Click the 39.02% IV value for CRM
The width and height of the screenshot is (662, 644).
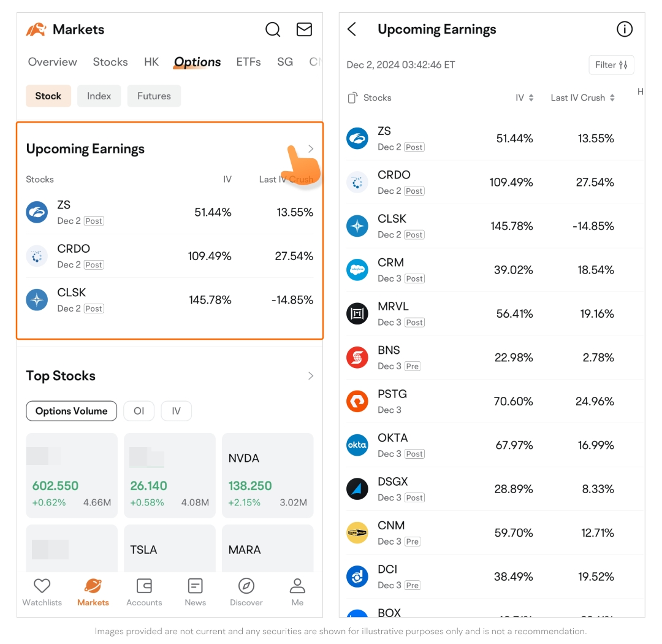tap(514, 270)
